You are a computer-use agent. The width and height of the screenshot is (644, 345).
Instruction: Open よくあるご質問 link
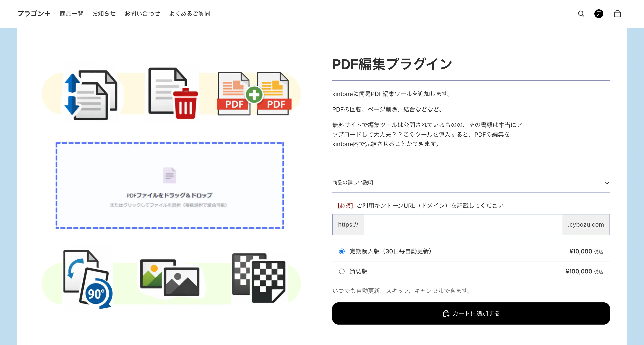tap(190, 14)
